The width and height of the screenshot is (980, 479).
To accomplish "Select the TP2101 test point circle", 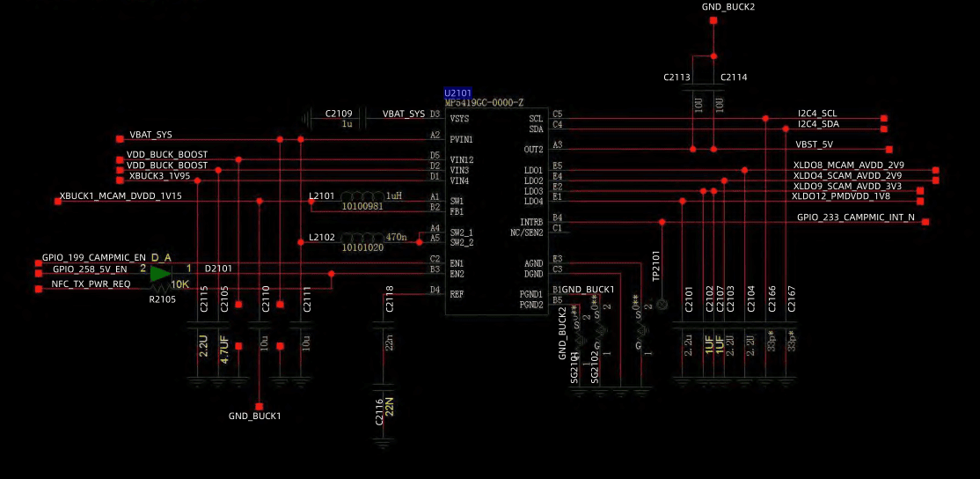I will pyautogui.click(x=662, y=305).
